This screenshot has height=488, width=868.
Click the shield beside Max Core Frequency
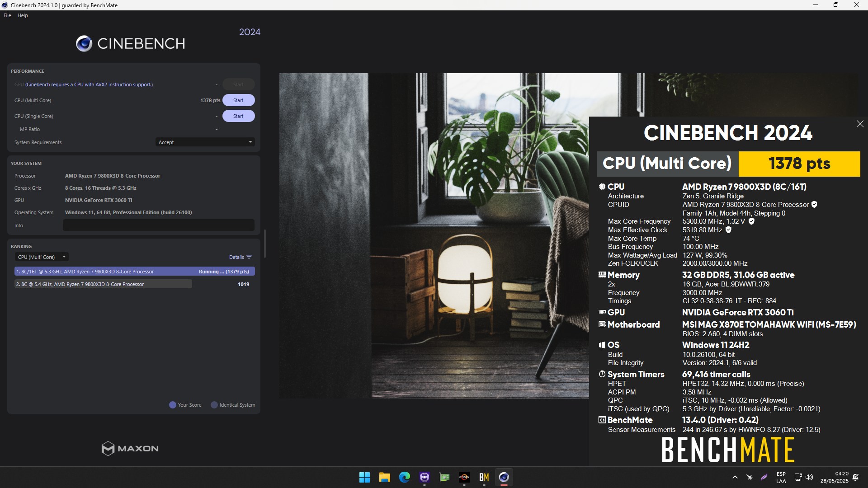751,221
